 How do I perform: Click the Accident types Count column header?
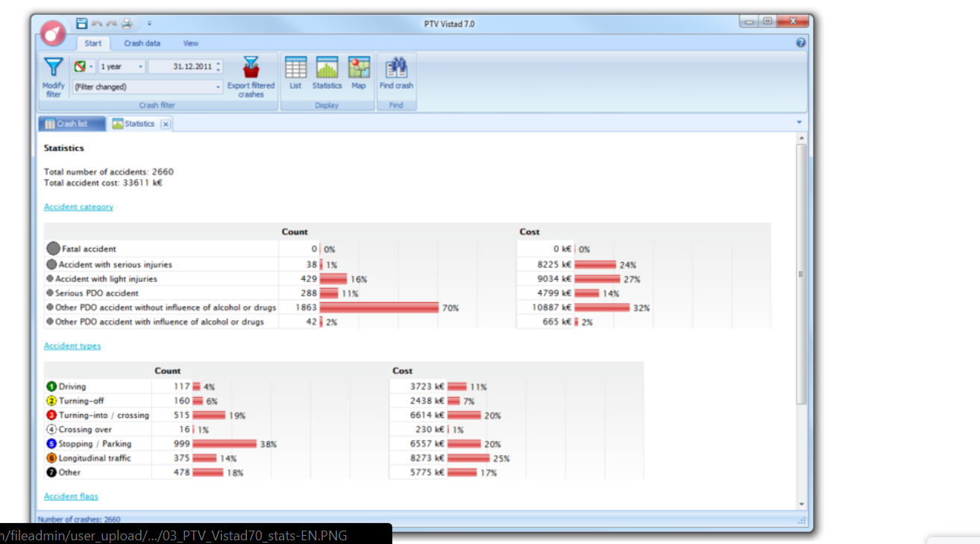coord(168,371)
